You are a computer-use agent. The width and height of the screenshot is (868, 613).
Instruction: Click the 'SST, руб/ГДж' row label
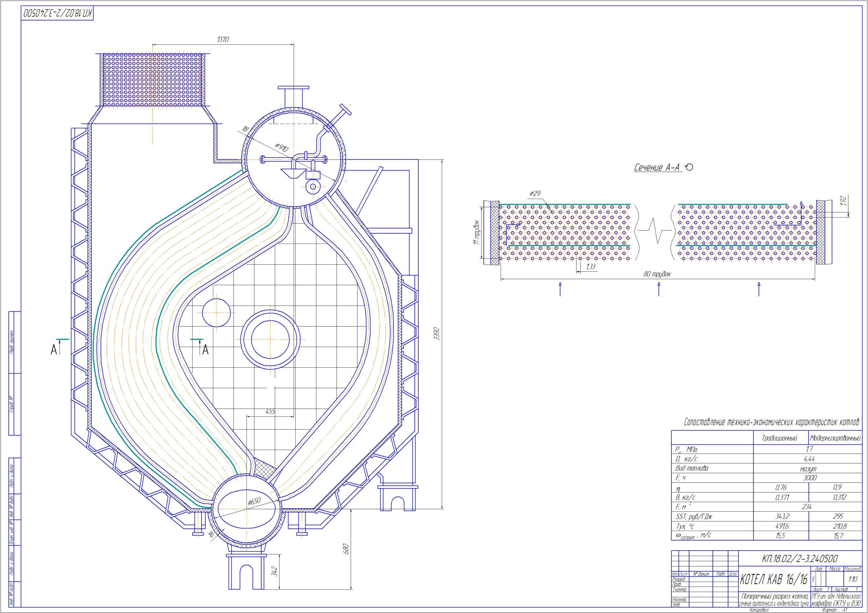693,517
